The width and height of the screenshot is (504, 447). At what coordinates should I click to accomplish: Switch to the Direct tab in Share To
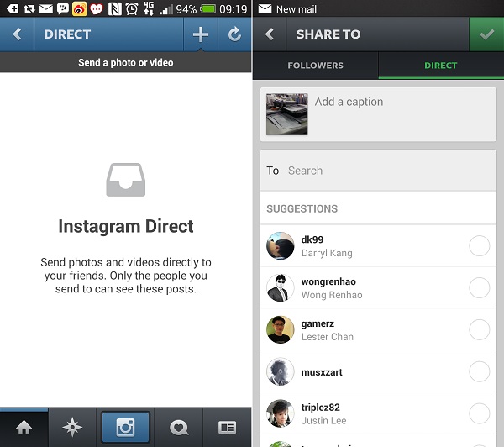pyautogui.click(x=441, y=66)
